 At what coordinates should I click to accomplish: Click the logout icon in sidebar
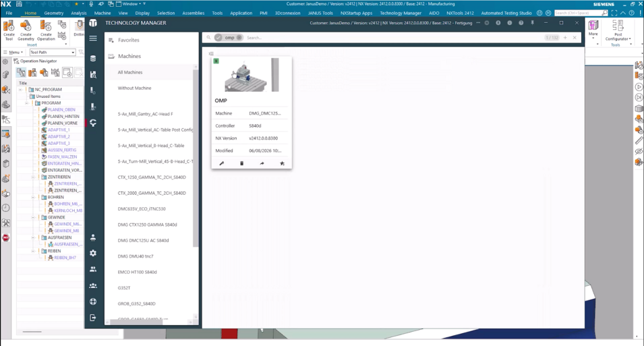tap(93, 317)
